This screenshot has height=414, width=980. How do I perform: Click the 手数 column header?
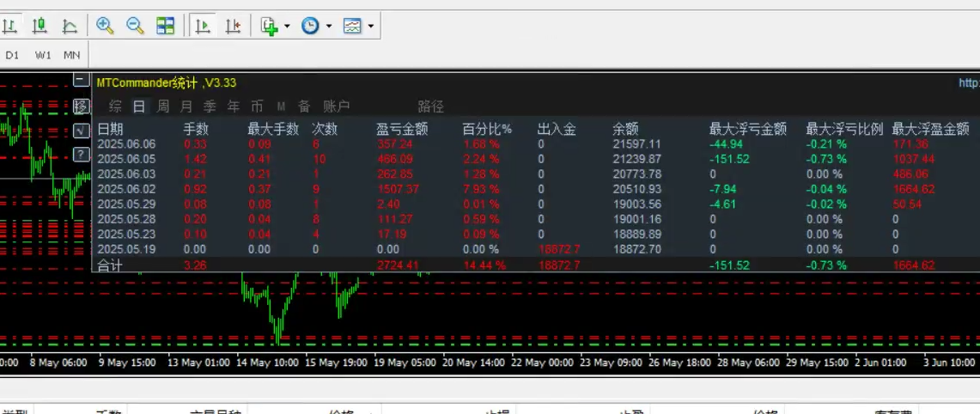[x=196, y=130]
